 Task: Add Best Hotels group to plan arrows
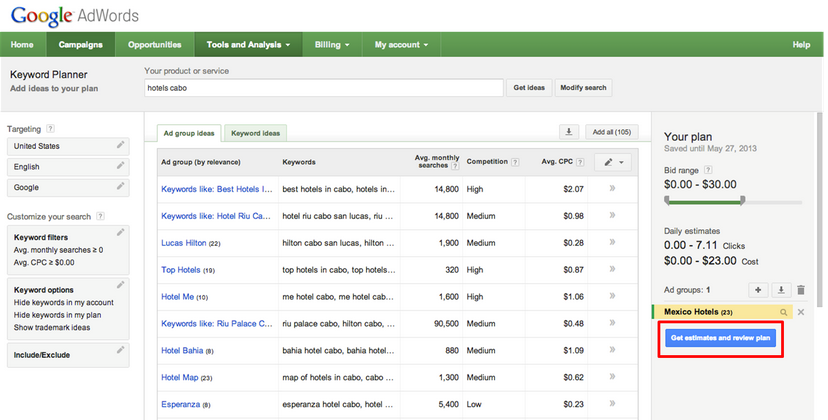613,188
